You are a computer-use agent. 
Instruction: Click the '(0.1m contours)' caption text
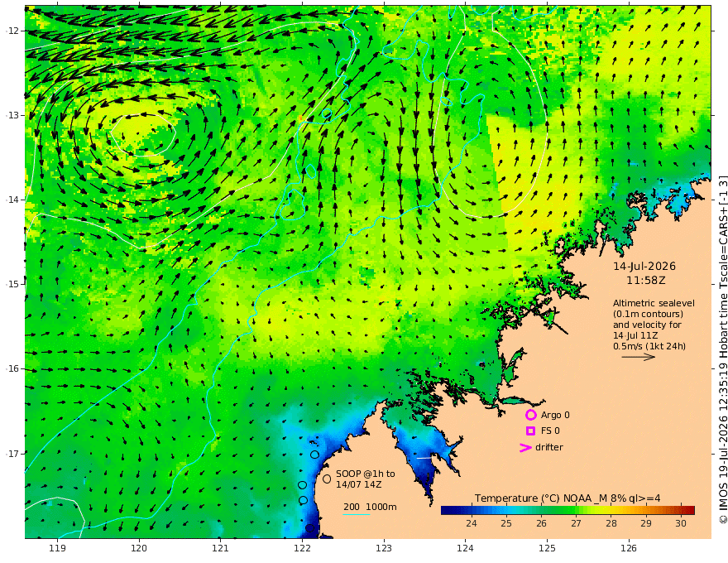click(x=648, y=314)
